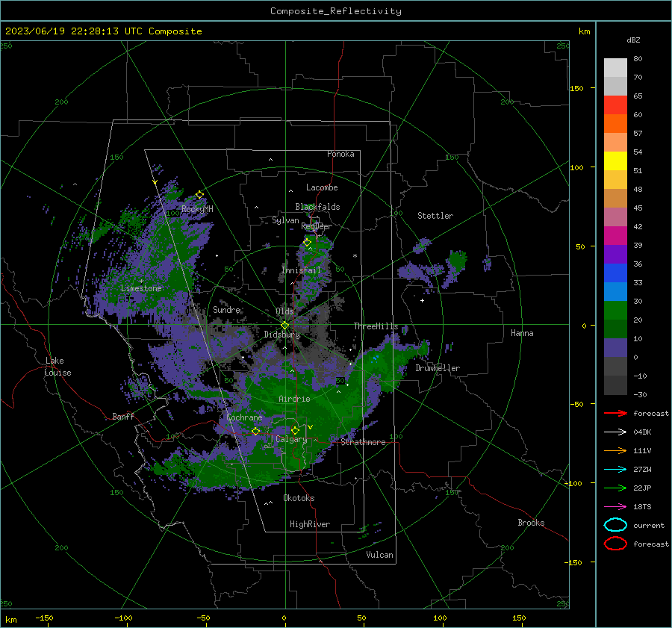Select the Stettler city label
The width and height of the screenshot is (672, 628).
tap(435, 216)
